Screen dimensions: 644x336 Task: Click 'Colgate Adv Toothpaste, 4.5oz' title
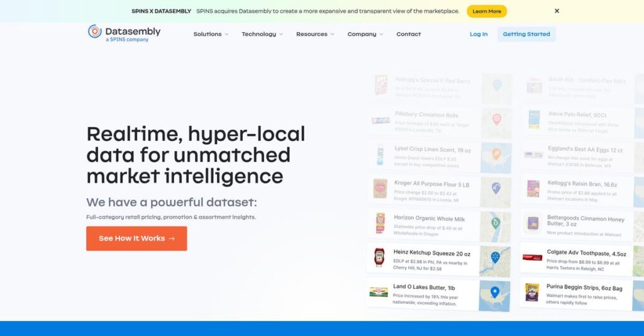point(586,253)
